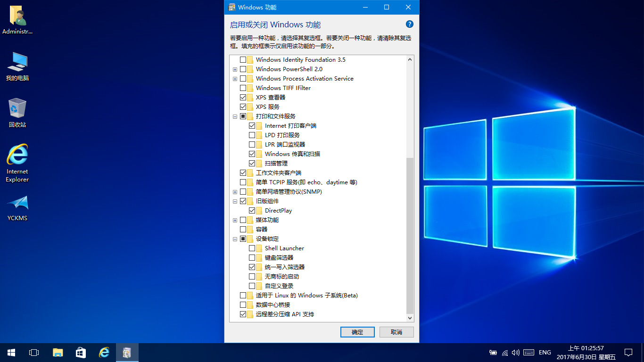Open Task View on taskbar
This screenshot has width=644, height=362.
click(x=34, y=353)
